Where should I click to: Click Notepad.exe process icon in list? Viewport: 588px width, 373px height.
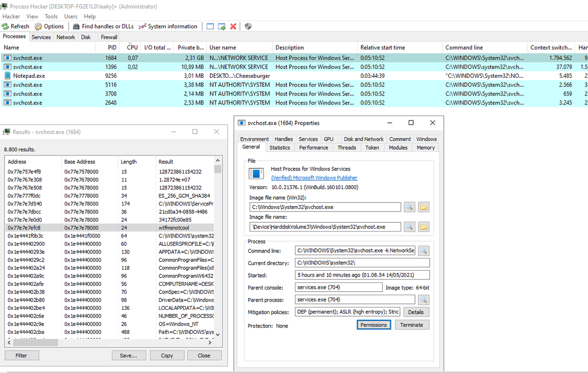click(7, 76)
